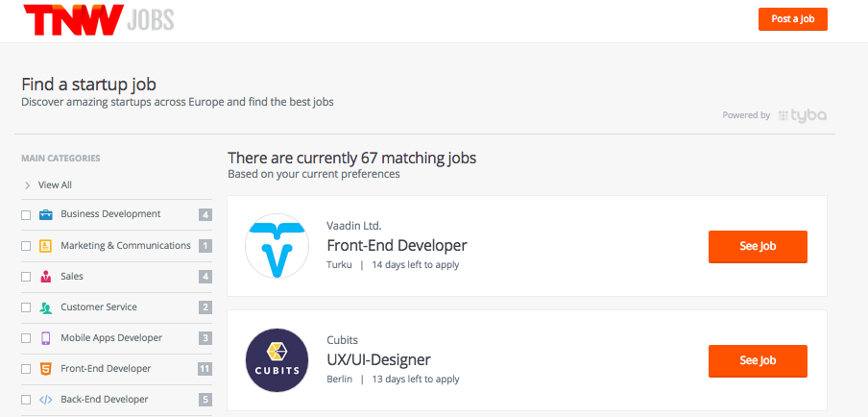Click the Marketing & Communications yellow icon
Image resolution: width=868 pixels, height=417 pixels.
(45, 246)
